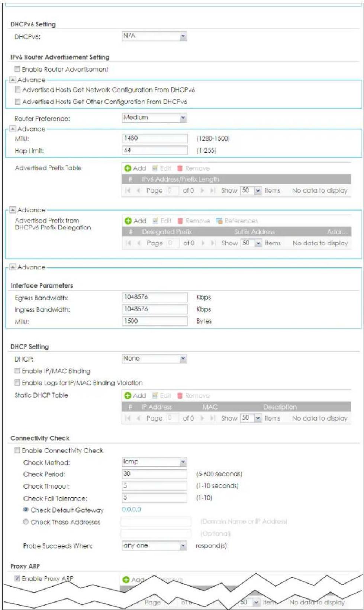The width and height of the screenshot is (364, 610).
Task: Open Probe Succeeds When dropdown
Action: 154,546
